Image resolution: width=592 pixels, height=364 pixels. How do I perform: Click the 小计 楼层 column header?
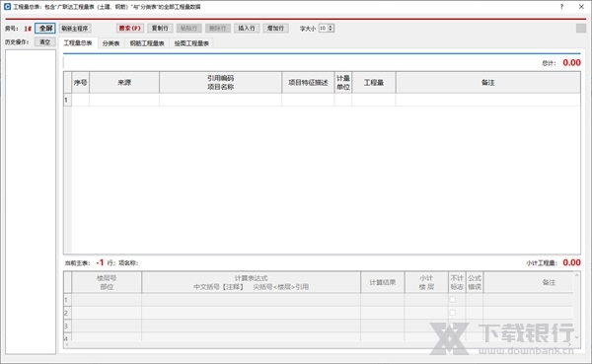[x=426, y=282]
